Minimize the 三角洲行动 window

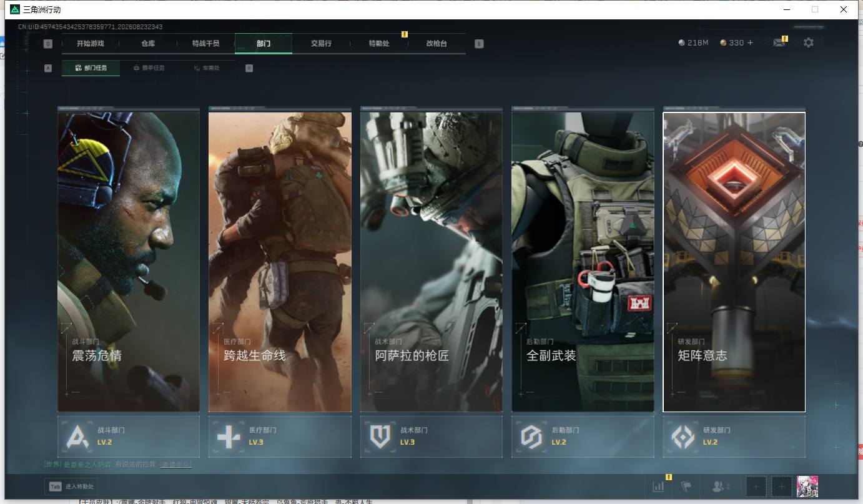click(x=786, y=9)
